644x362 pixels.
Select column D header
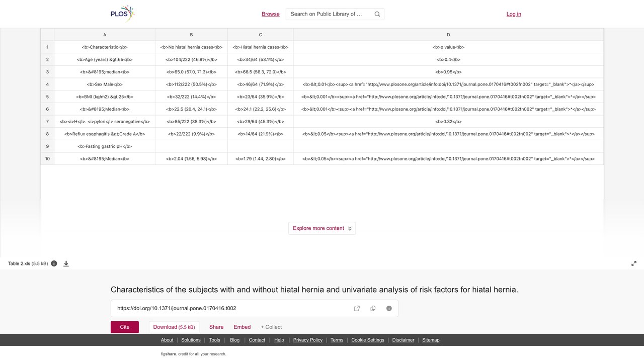(x=448, y=35)
